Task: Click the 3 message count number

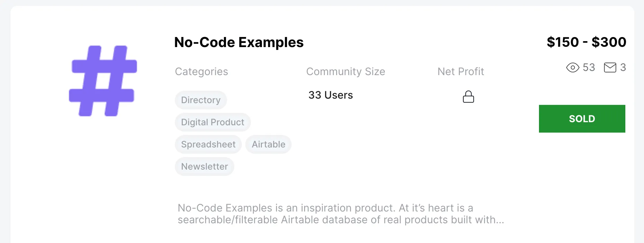Action: [x=623, y=67]
